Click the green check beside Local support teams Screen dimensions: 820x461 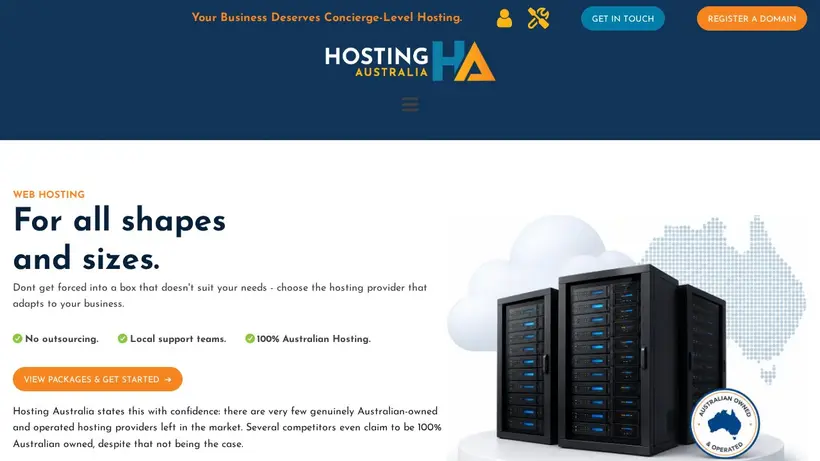click(x=122, y=339)
